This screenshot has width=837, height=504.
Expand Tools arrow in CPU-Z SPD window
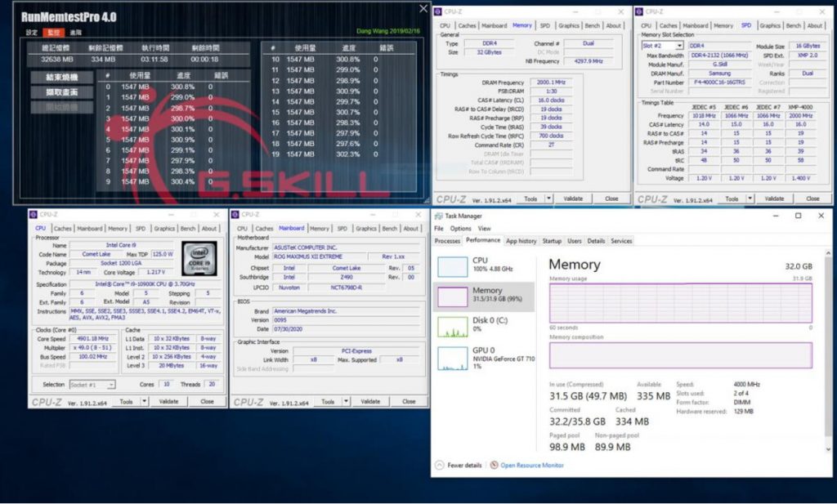(750, 198)
